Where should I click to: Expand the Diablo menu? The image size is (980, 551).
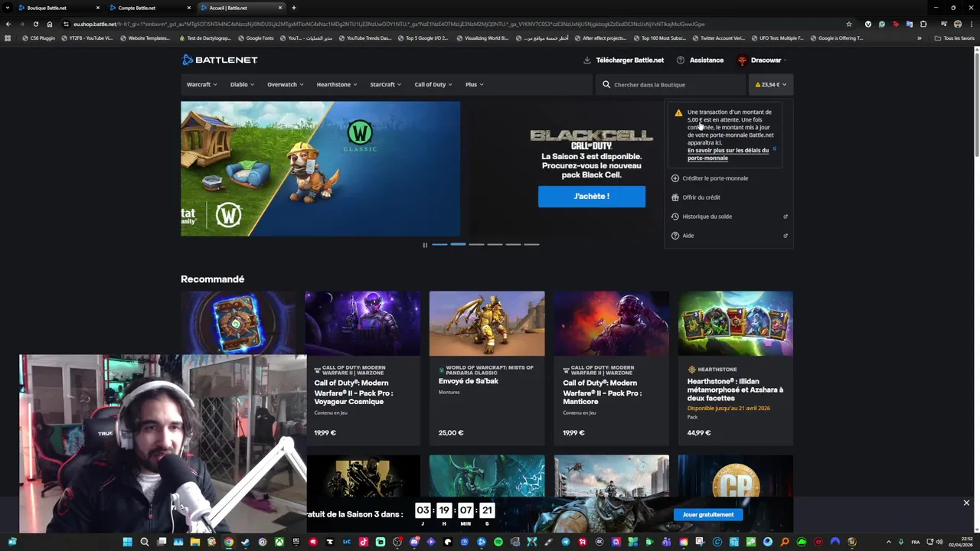242,84
